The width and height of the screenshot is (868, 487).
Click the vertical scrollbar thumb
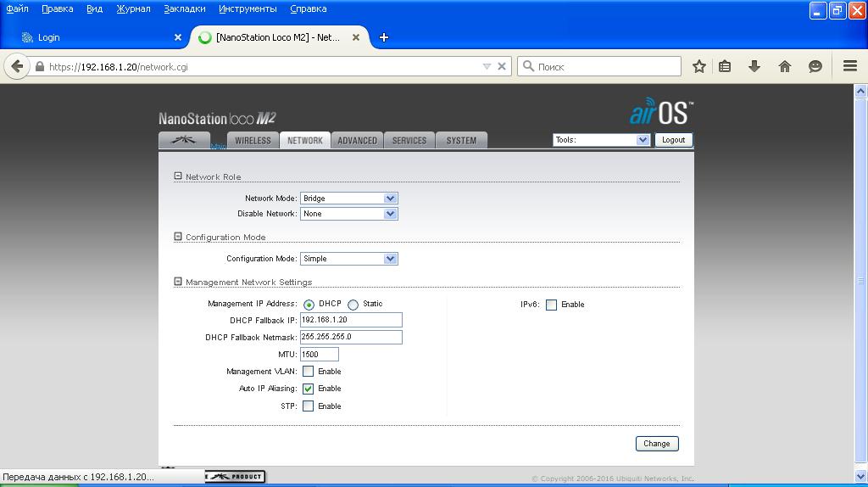(x=861, y=281)
